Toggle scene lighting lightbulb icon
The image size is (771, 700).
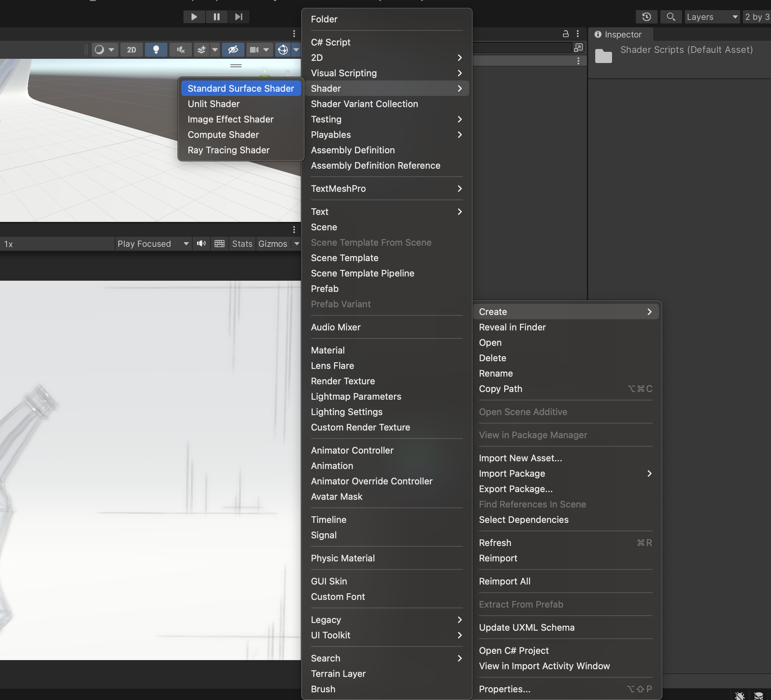(156, 50)
